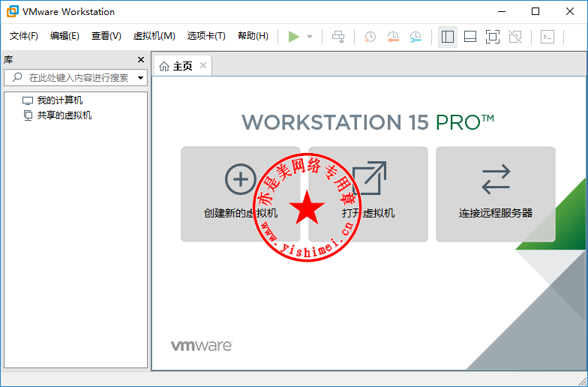Open the power options dropdown arrow
Image resolution: width=588 pixels, height=387 pixels.
[x=310, y=37]
